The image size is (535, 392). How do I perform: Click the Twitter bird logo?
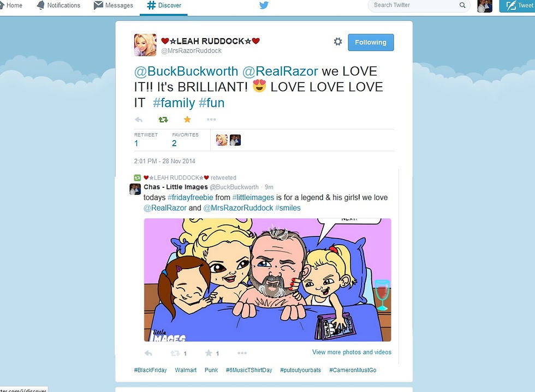[264, 5]
